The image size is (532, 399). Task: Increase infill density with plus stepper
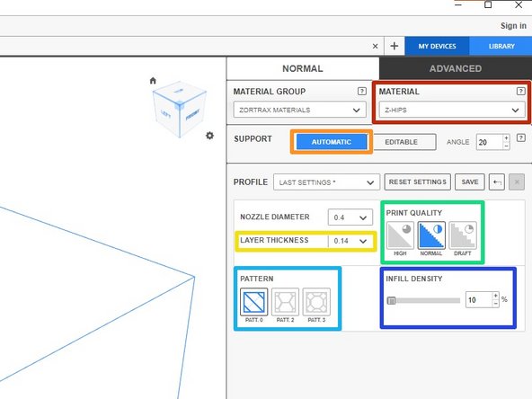point(496,296)
